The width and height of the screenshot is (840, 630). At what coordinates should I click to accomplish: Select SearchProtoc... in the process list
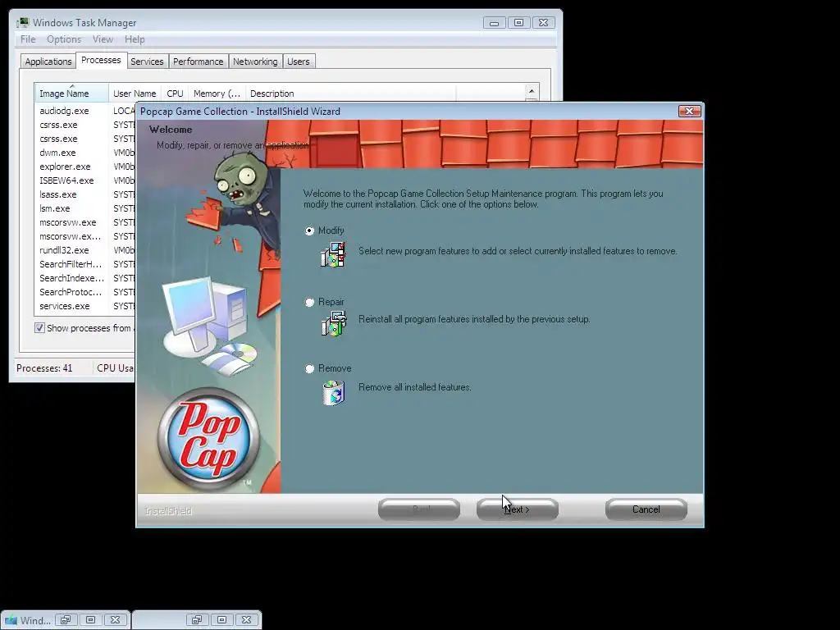coord(71,292)
